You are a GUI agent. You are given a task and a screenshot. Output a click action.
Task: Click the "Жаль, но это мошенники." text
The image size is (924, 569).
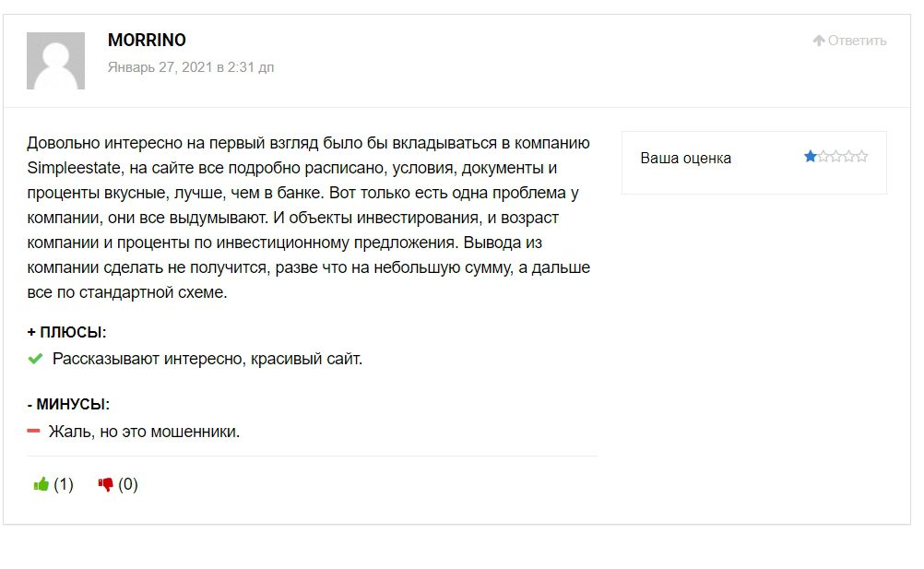pos(144,431)
